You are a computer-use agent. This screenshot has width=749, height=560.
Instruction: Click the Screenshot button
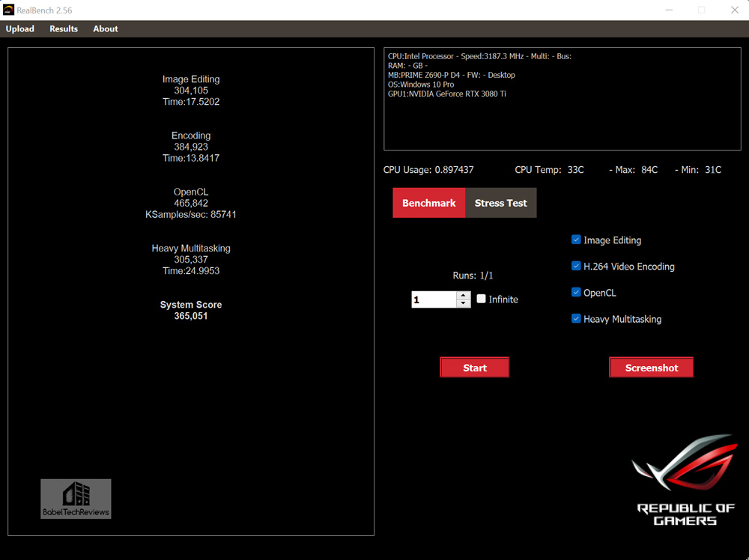652,368
